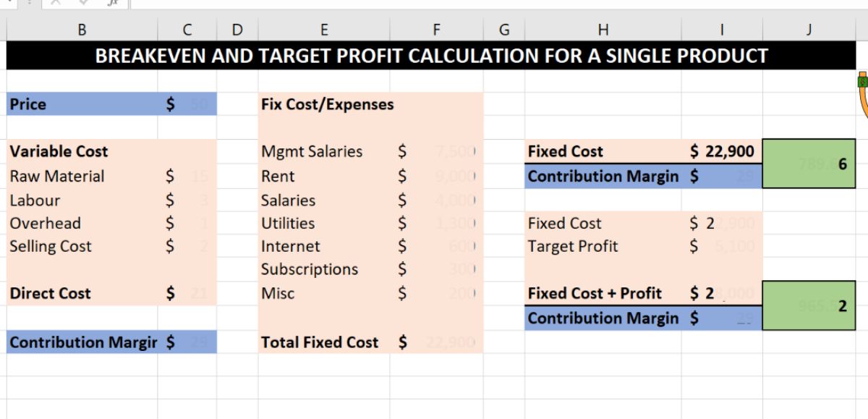
Task: Select the Price label cell
Action: [82, 104]
